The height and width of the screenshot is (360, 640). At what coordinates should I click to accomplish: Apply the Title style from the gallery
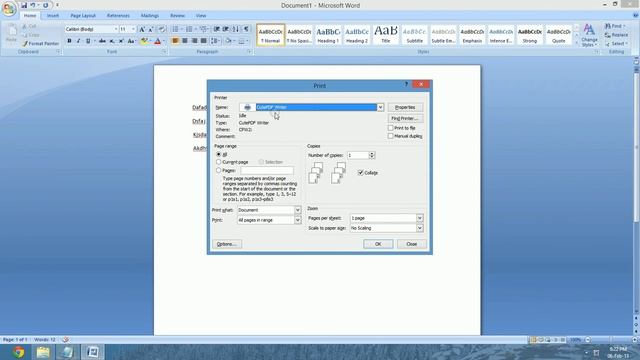[x=385, y=35]
